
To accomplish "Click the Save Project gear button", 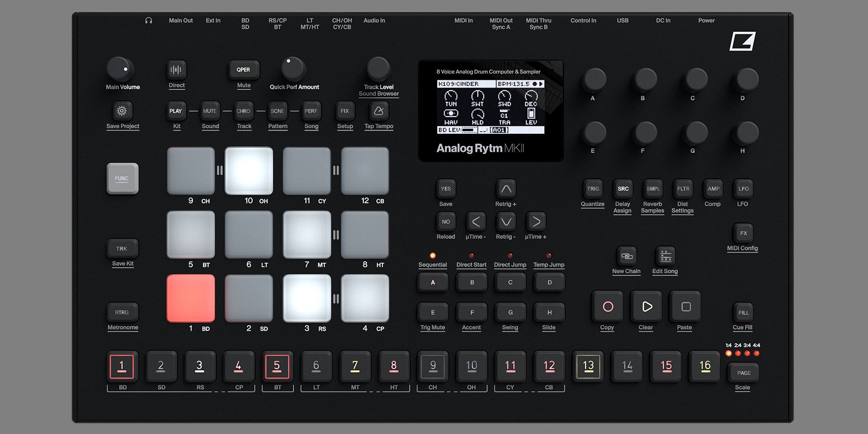I will click(122, 111).
